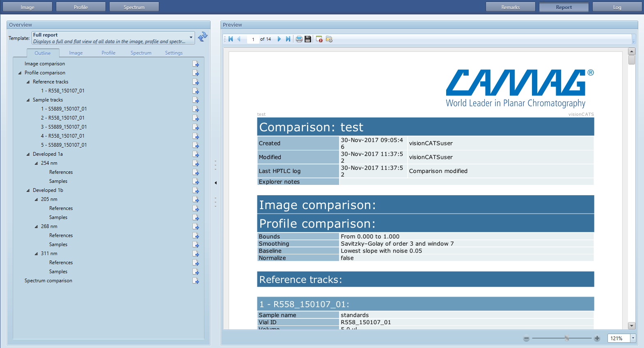Collapse the Developed 1a node
The height and width of the screenshot is (348, 644).
[x=28, y=154]
